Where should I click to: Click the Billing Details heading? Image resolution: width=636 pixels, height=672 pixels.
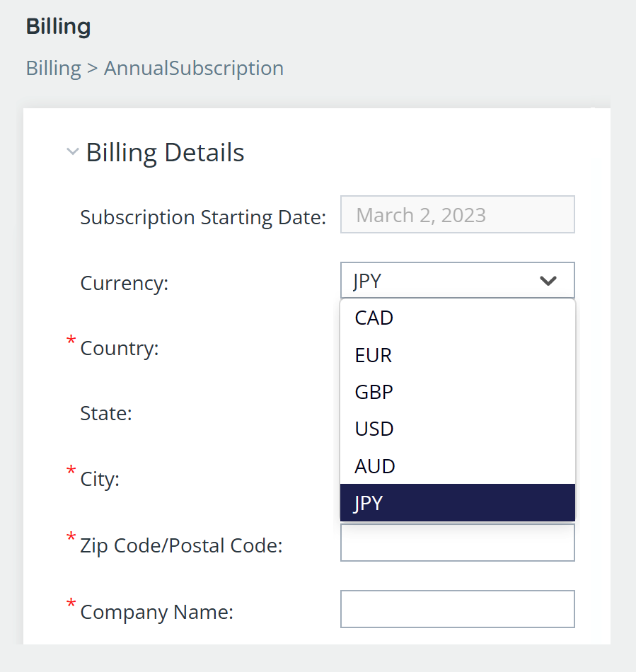(x=165, y=153)
